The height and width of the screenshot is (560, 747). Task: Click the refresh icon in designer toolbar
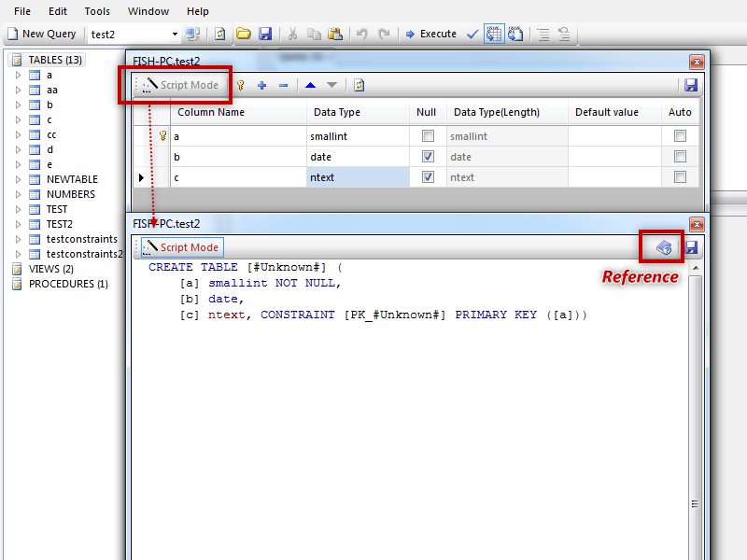pyautogui.click(x=359, y=85)
